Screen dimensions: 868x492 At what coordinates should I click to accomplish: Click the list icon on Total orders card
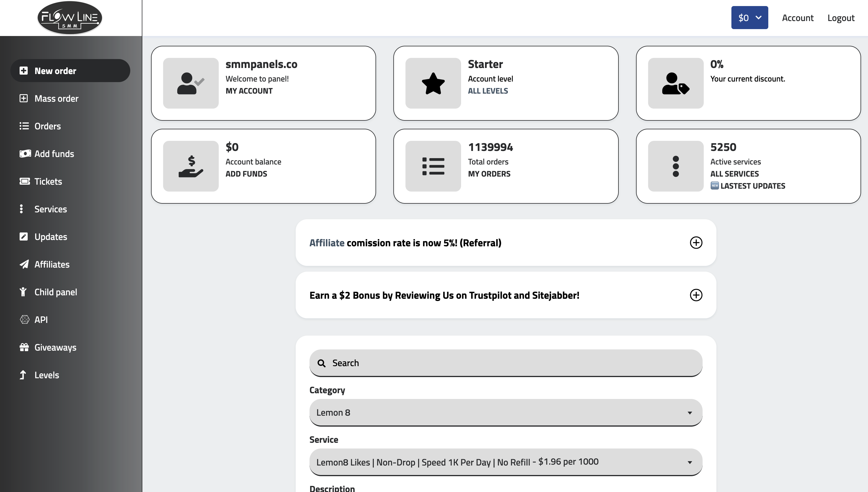433,166
